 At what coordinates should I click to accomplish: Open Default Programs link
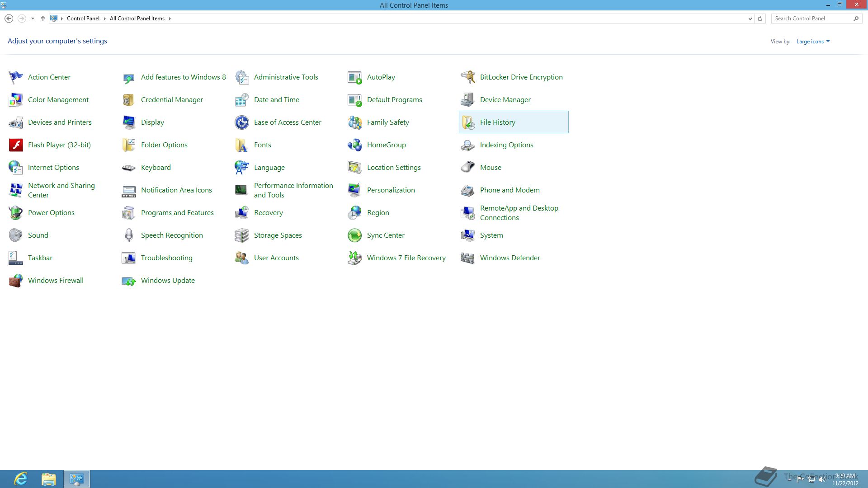(x=395, y=100)
